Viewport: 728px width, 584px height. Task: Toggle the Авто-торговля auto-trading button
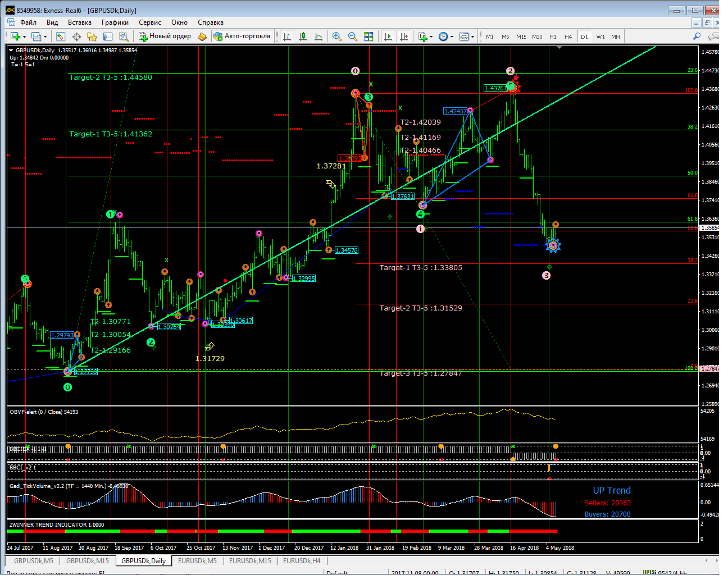[x=242, y=36]
